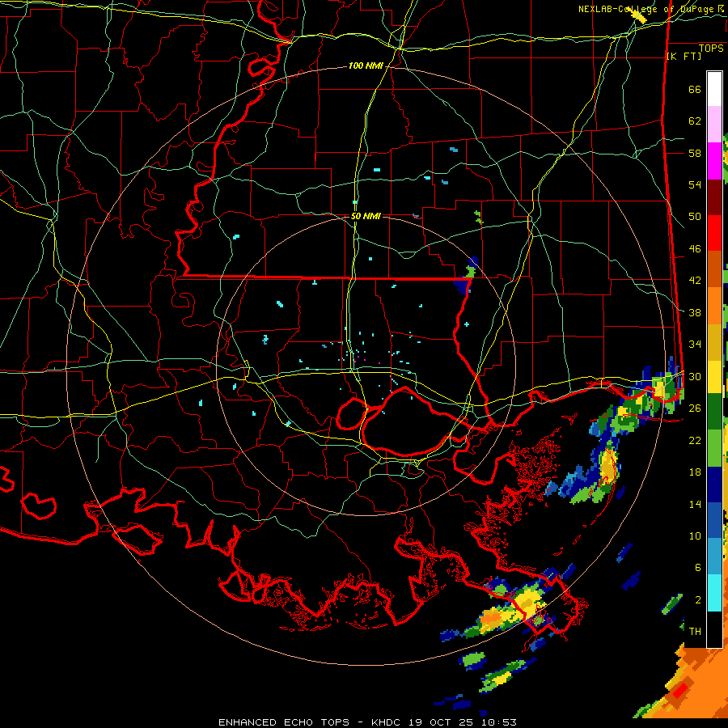
Task: Select the 50 legend scale value
Action: [695, 217]
